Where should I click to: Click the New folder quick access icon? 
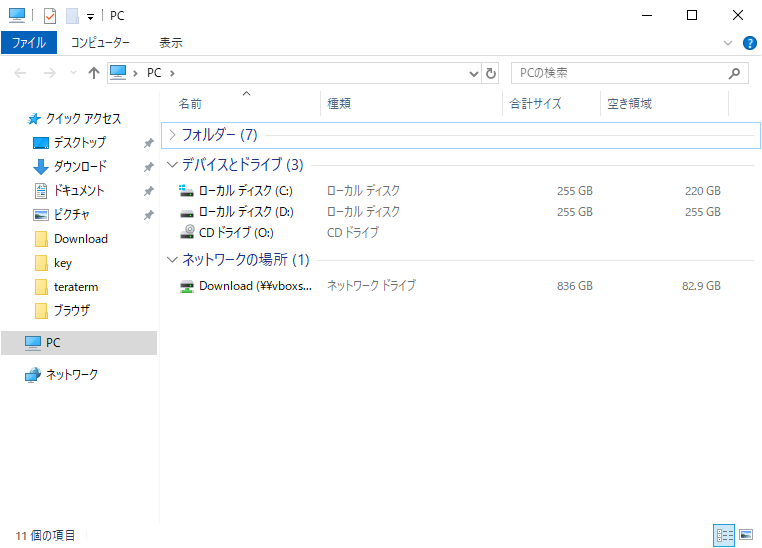coord(72,16)
